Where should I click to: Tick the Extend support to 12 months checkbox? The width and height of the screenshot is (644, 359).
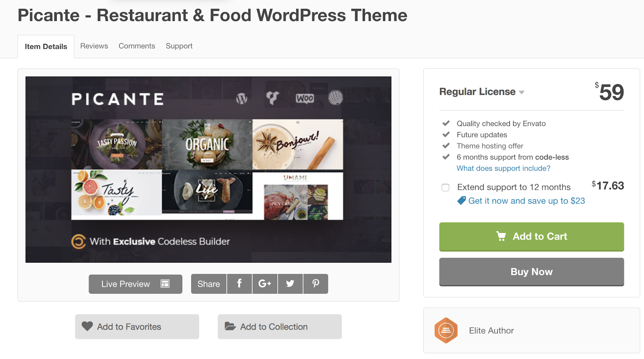coord(446,187)
